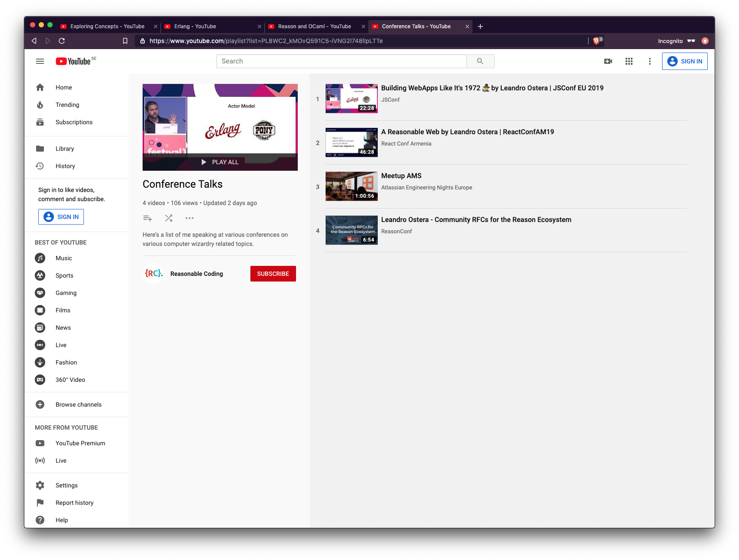Click the YouTube logo
This screenshot has height=560, width=739.
[x=73, y=61]
